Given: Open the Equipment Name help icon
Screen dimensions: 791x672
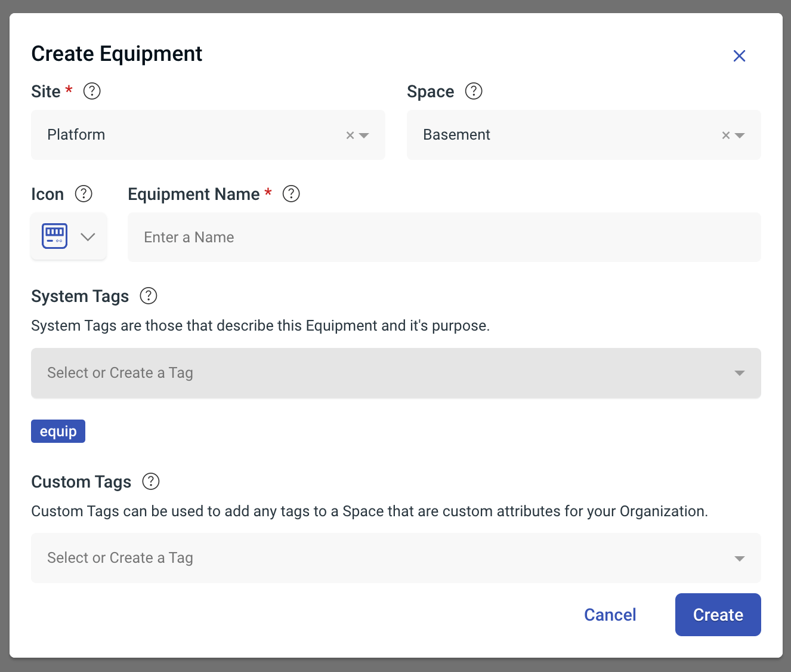Looking at the screenshot, I should pyautogui.click(x=291, y=194).
